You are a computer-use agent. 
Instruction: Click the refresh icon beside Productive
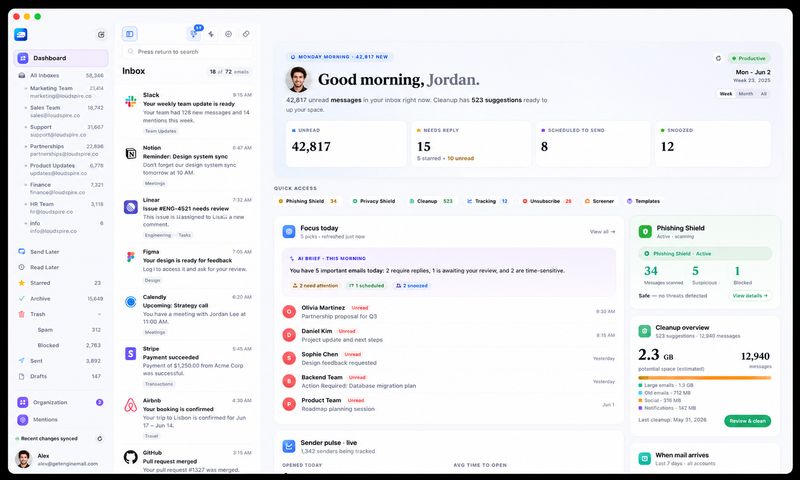(x=718, y=59)
